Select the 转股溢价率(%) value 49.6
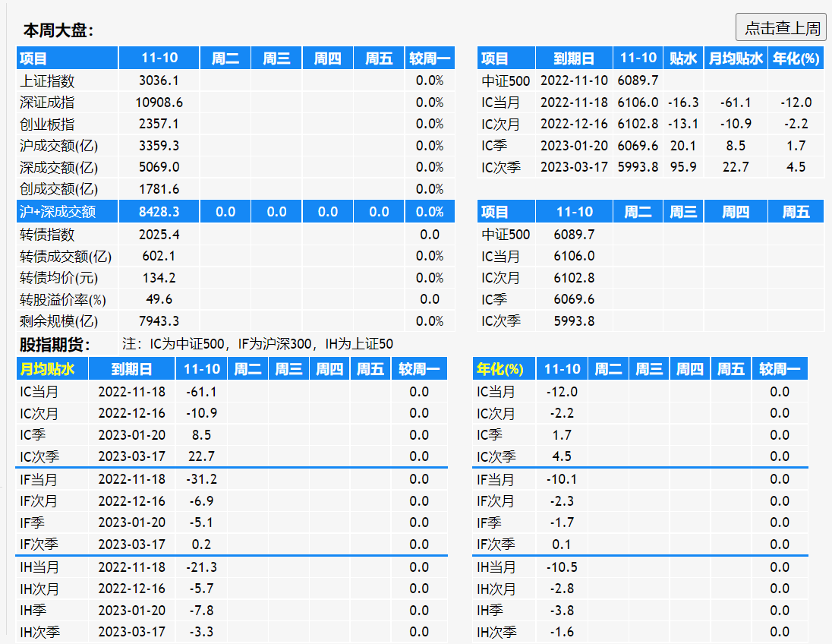The image size is (832, 644). click(x=159, y=299)
